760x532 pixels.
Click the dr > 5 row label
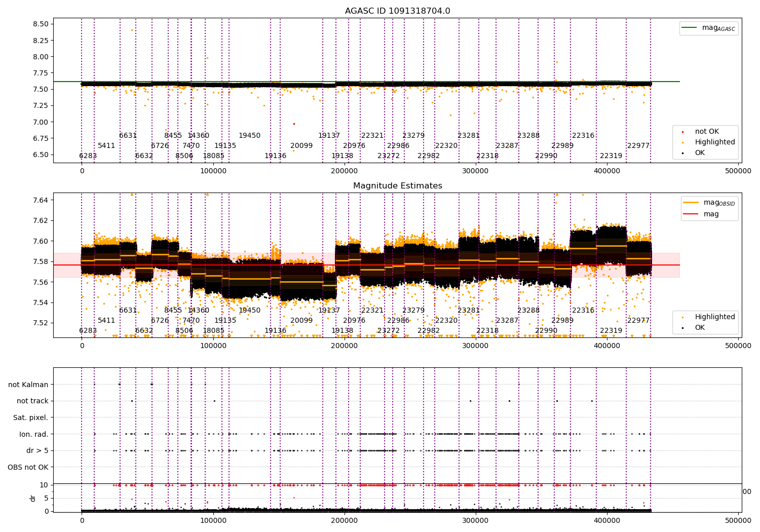[x=37, y=450]
